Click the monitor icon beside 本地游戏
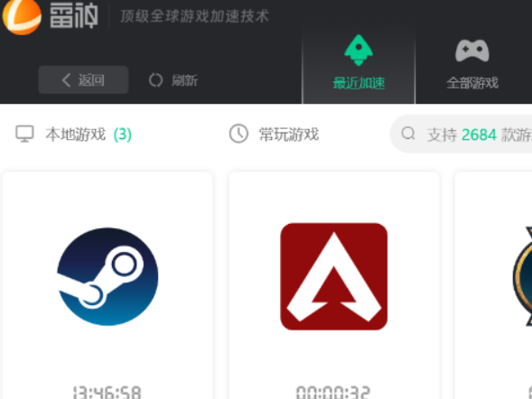Image resolution: width=532 pixels, height=399 pixels. coord(24,134)
